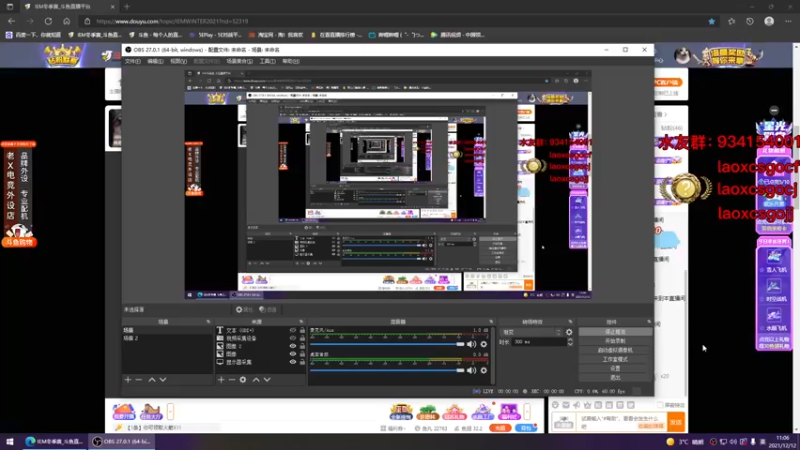The width and height of the screenshot is (800, 450).
Task: Pop out the Controls dock panel
Action: click(x=649, y=322)
